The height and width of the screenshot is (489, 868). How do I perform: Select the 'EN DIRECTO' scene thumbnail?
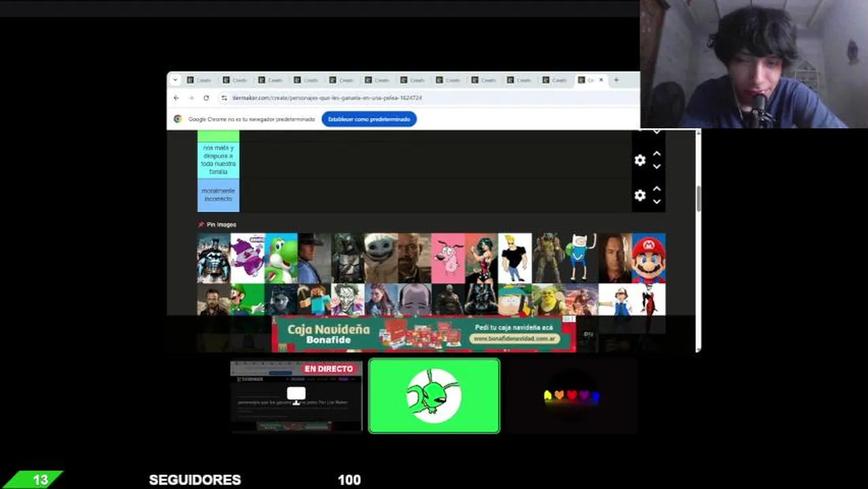(296, 396)
